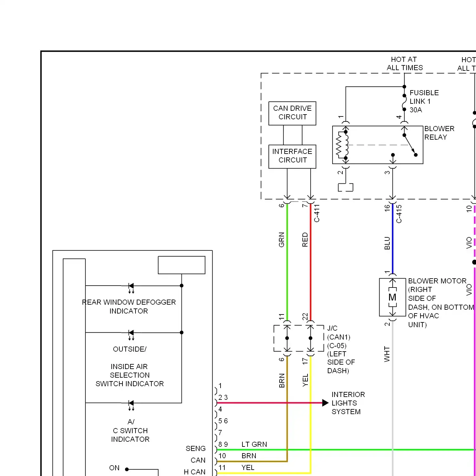Select the BLOWER RELAY label
Image resolution: width=476 pixels, height=476 pixels.
click(x=439, y=133)
